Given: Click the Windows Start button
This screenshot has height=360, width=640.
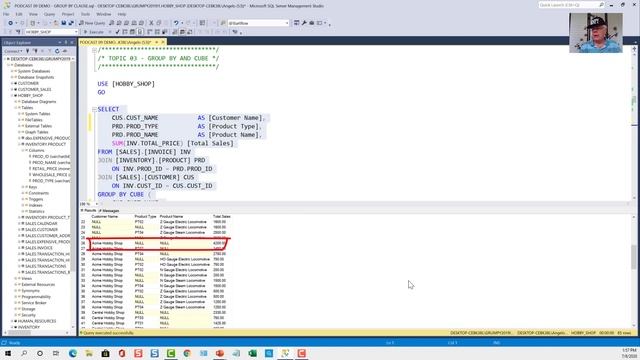Looking at the screenshot, I should click(x=8, y=353).
